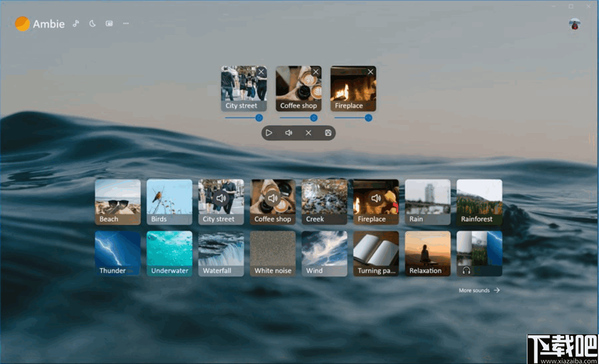This screenshot has height=364, width=599.
Task: Adjust the Coffee shop volume slider
Action: point(298,118)
